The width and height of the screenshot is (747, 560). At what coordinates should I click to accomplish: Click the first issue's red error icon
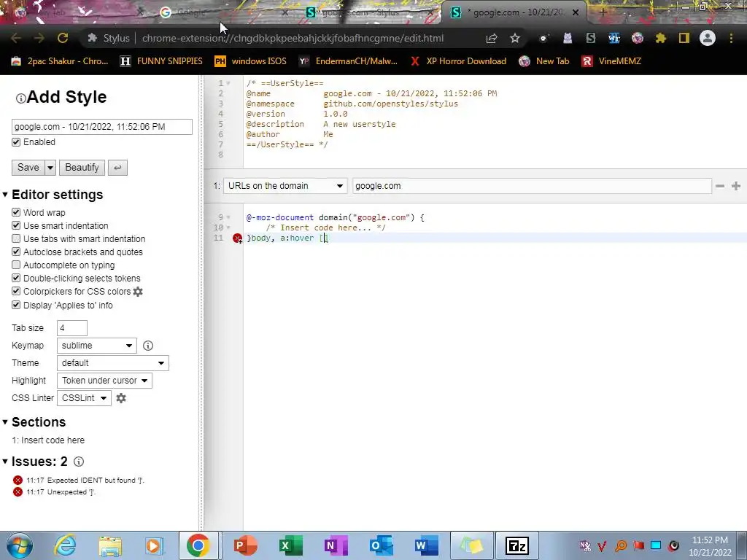(x=18, y=480)
